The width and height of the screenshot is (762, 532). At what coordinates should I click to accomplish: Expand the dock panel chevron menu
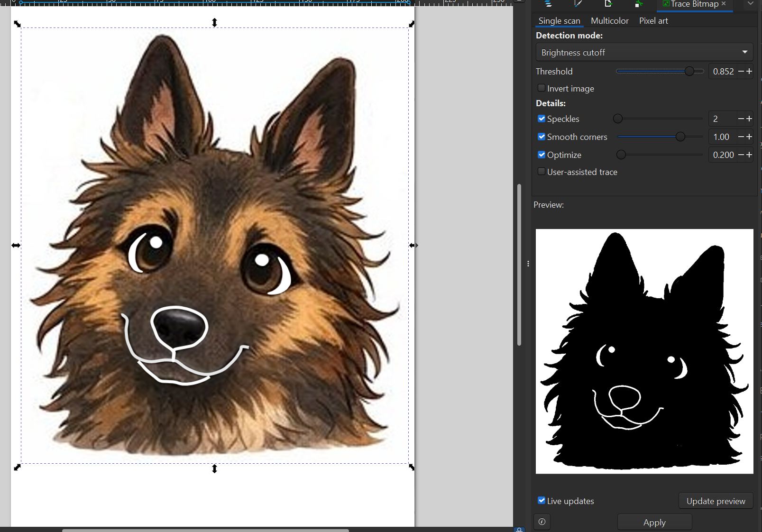tap(750, 4)
